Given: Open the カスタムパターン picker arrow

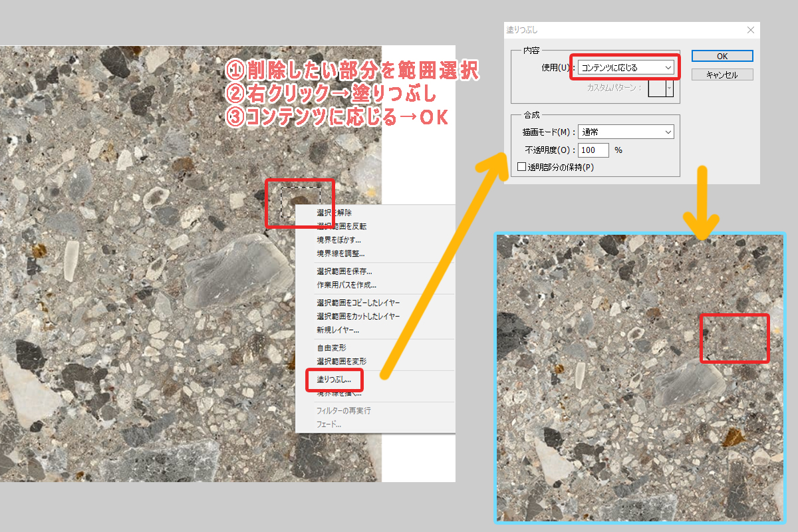Looking at the screenshot, I should [x=669, y=88].
